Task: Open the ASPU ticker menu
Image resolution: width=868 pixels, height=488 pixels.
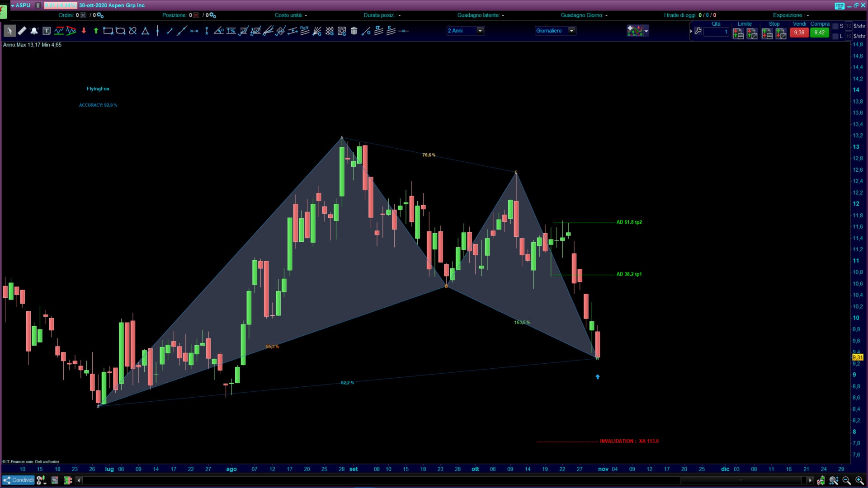Action: pos(20,5)
